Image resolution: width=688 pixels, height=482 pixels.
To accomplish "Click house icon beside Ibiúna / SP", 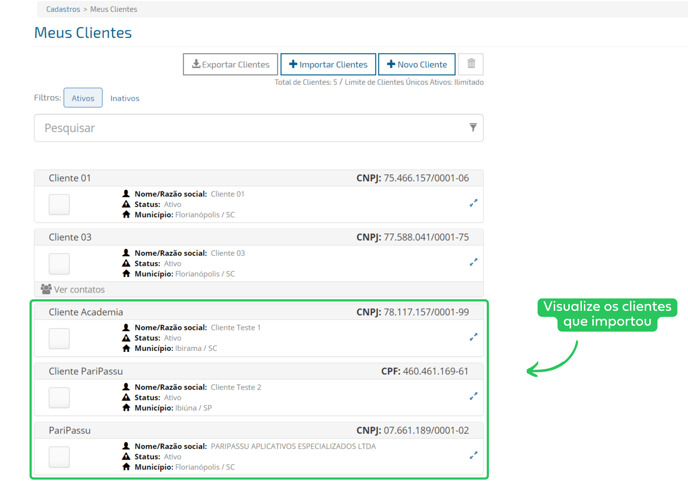I will pos(126,407).
